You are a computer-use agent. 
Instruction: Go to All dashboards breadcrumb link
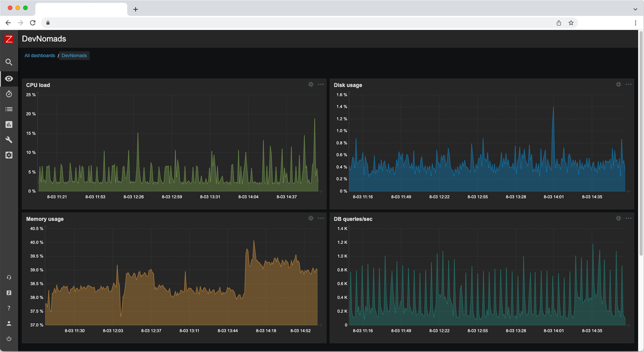(40, 56)
